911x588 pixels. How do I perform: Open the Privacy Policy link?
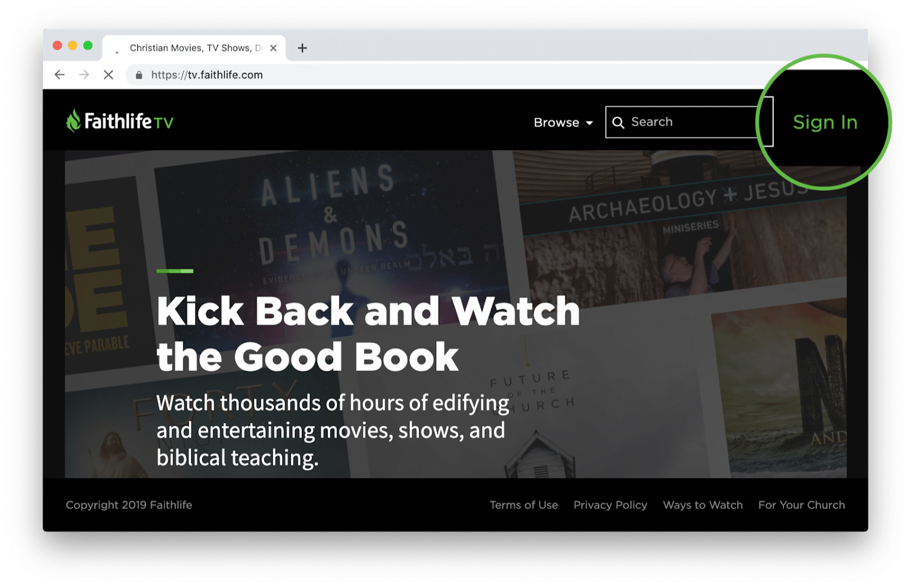coord(610,505)
